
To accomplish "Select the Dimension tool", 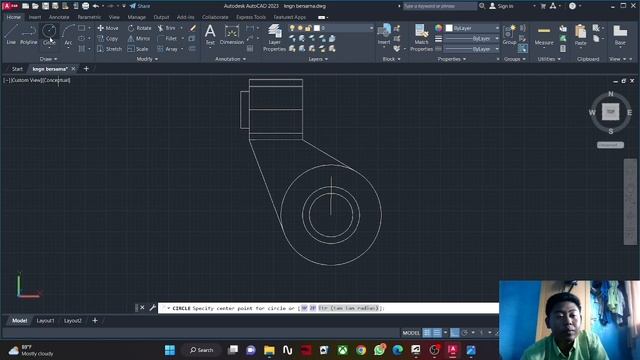I will click(231, 34).
